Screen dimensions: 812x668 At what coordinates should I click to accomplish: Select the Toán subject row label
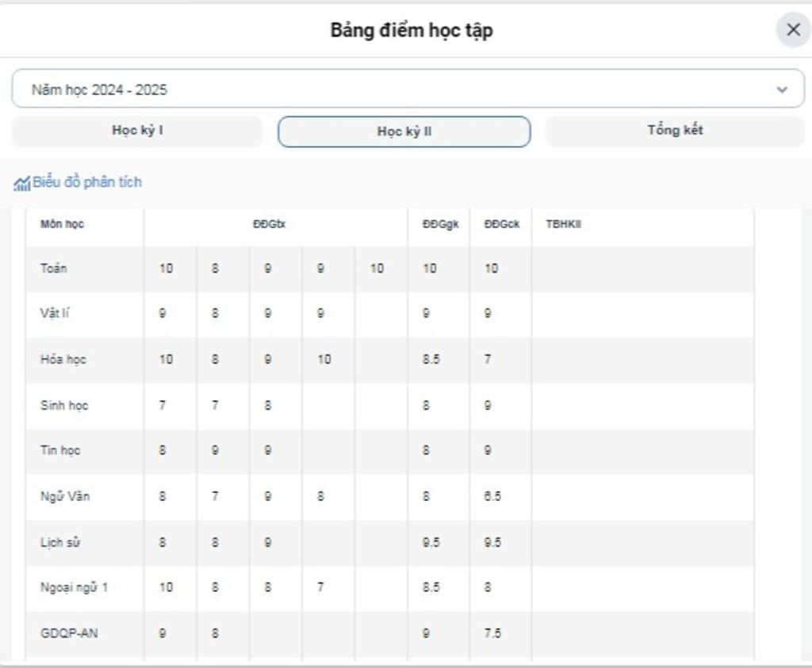54,269
